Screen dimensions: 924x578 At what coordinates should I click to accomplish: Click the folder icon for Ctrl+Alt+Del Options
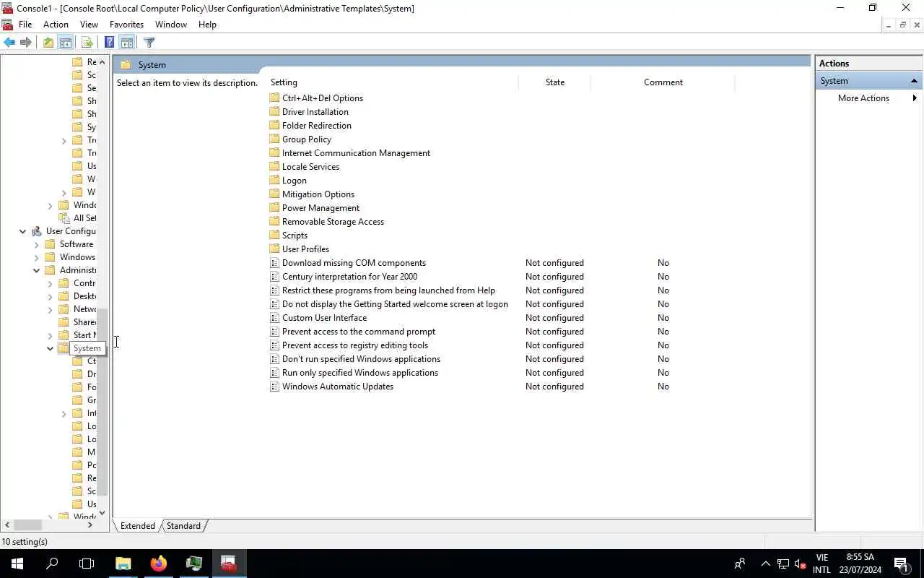(x=274, y=98)
